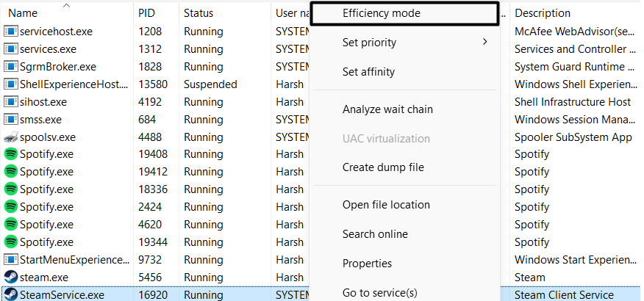Choose Efficiency mode from context menu
The height and width of the screenshot is (301, 644).
pyautogui.click(x=381, y=13)
